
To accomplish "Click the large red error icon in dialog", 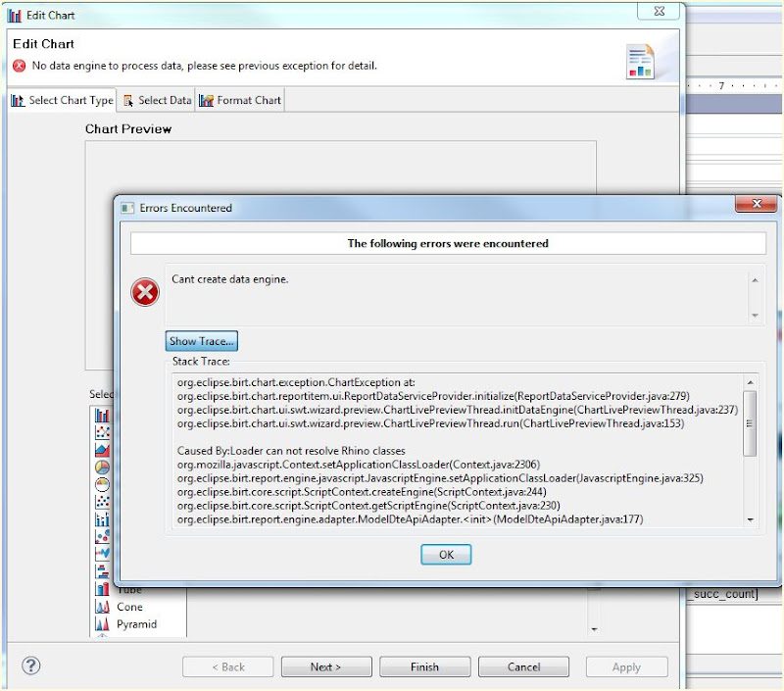I will point(145,292).
